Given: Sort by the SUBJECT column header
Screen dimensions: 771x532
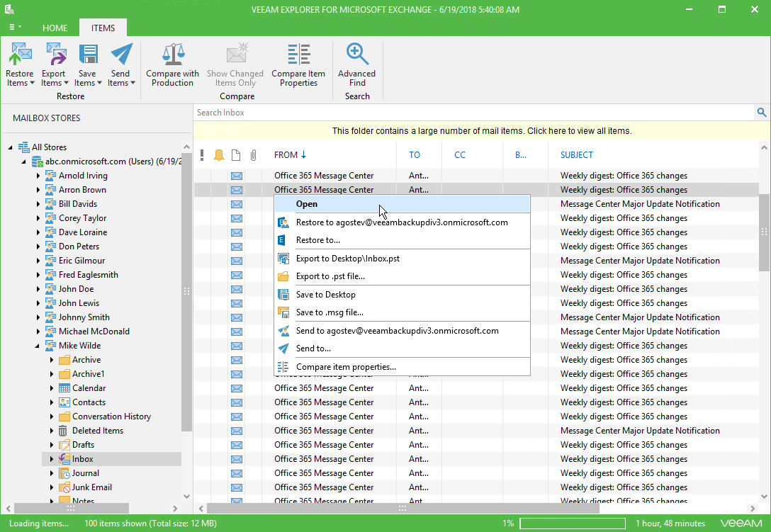Looking at the screenshot, I should [577, 155].
